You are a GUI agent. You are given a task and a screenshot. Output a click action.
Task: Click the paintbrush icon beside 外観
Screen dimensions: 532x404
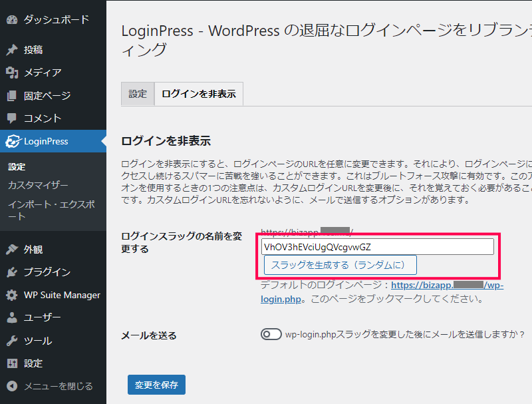pyautogui.click(x=12, y=250)
